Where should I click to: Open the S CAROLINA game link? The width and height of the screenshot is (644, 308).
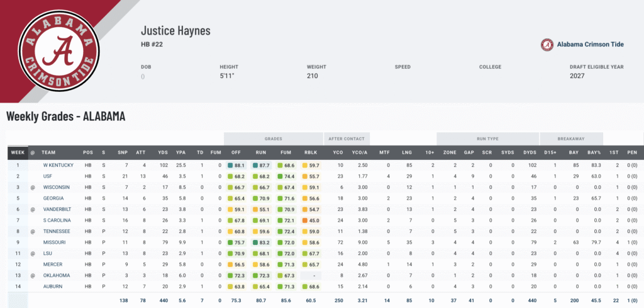point(57,220)
